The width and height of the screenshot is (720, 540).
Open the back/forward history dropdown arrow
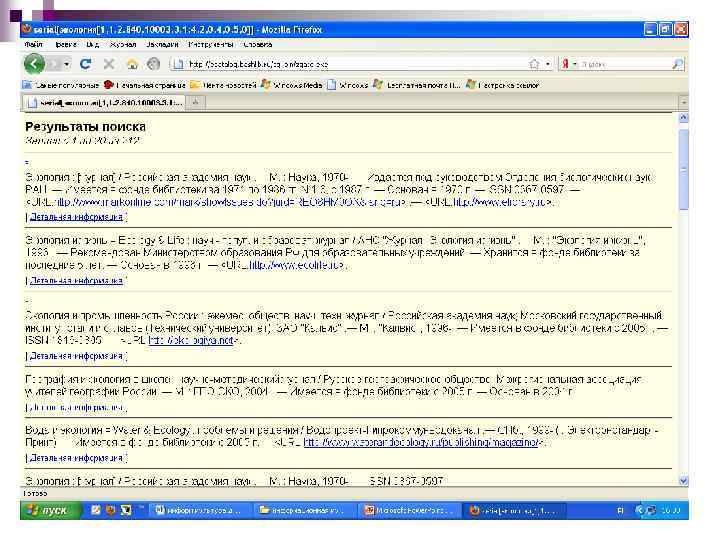point(67,64)
